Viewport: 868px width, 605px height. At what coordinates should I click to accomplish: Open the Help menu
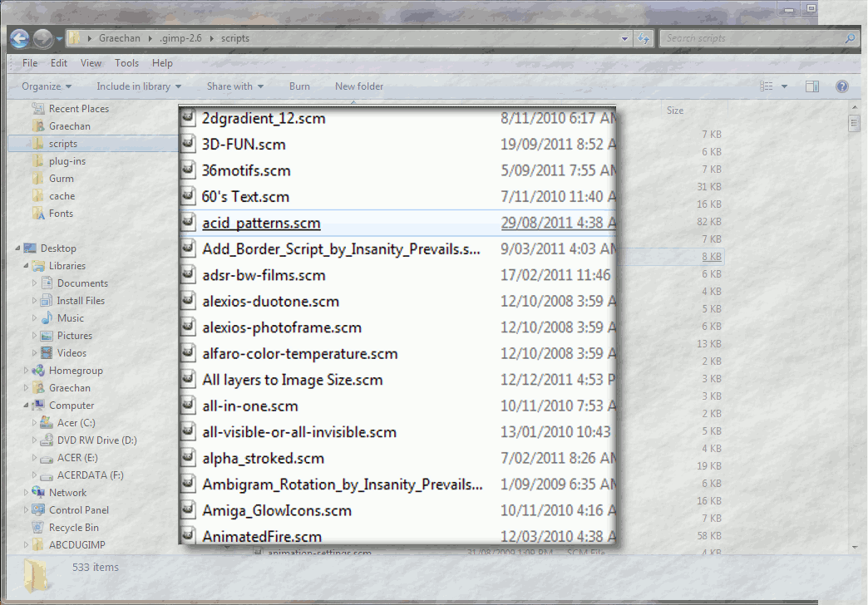pyautogui.click(x=162, y=63)
